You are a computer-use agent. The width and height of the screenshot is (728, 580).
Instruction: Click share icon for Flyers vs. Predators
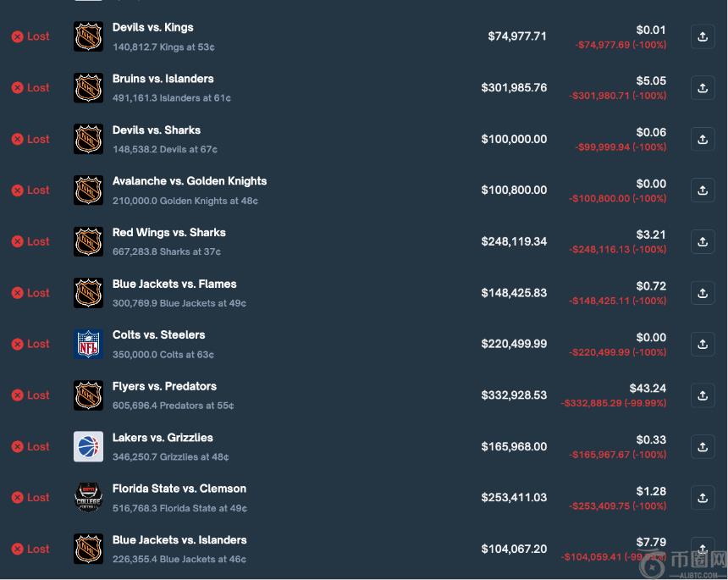(703, 395)
